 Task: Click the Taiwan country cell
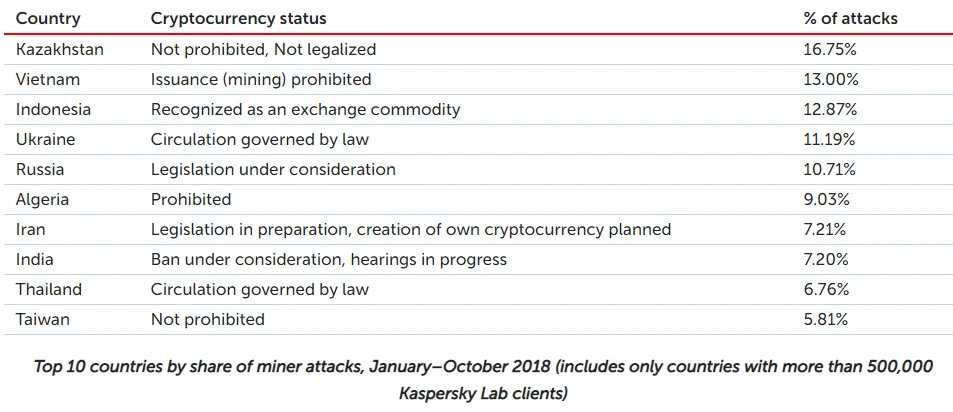coord(43,319)
